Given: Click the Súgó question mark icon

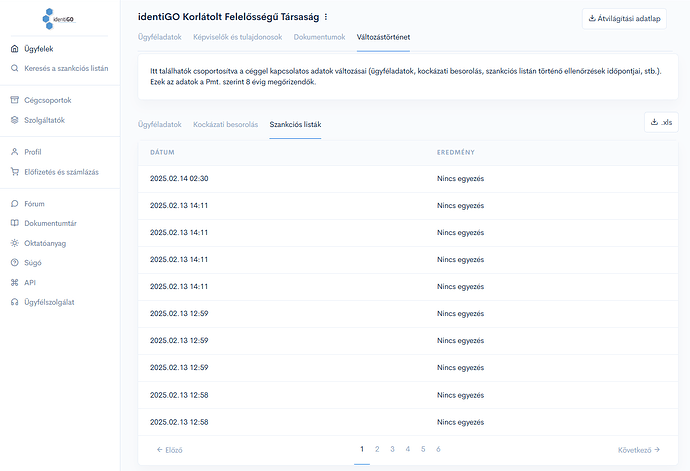Looking at the screenshot, I should [15, 262].
